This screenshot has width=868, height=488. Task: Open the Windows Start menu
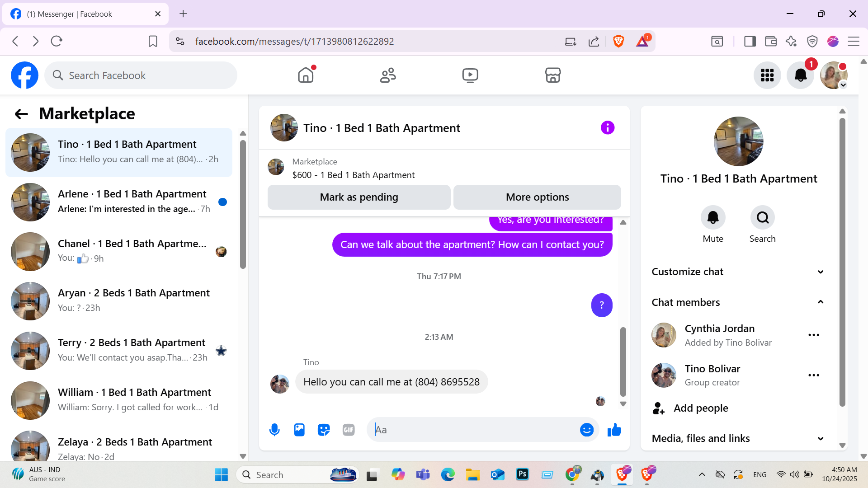tap(221, 475)
